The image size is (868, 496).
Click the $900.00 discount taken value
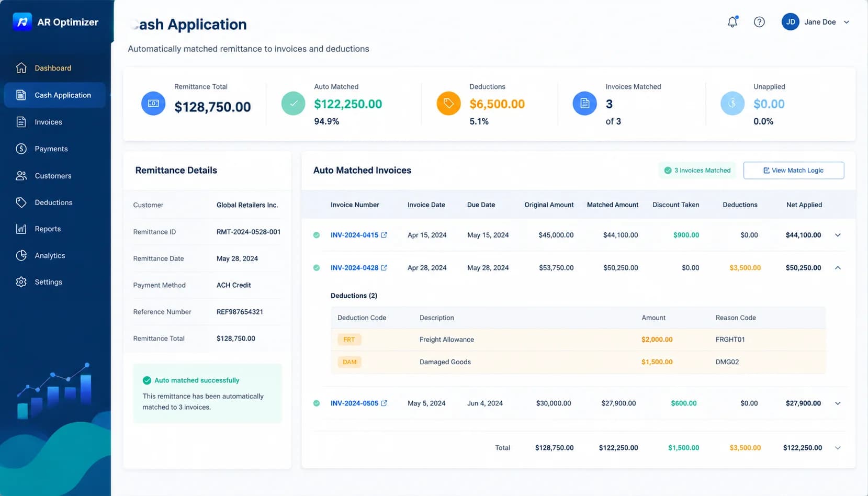686,235
